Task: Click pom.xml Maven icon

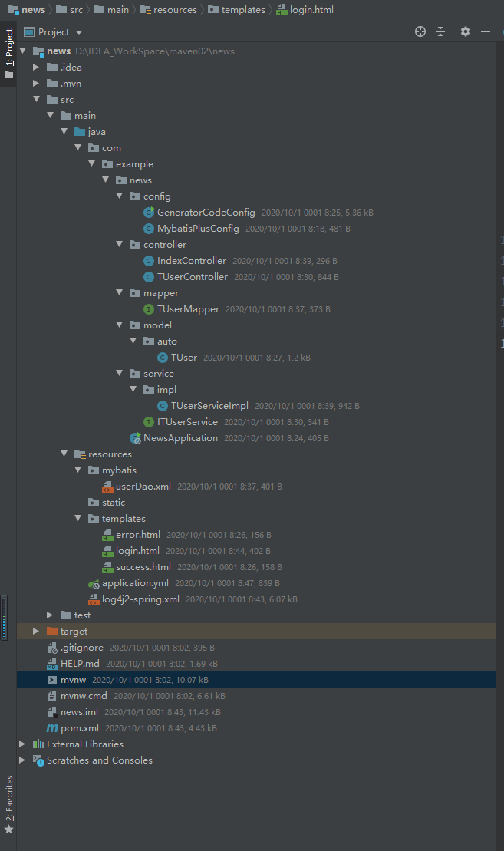Action: coord(52,727)
